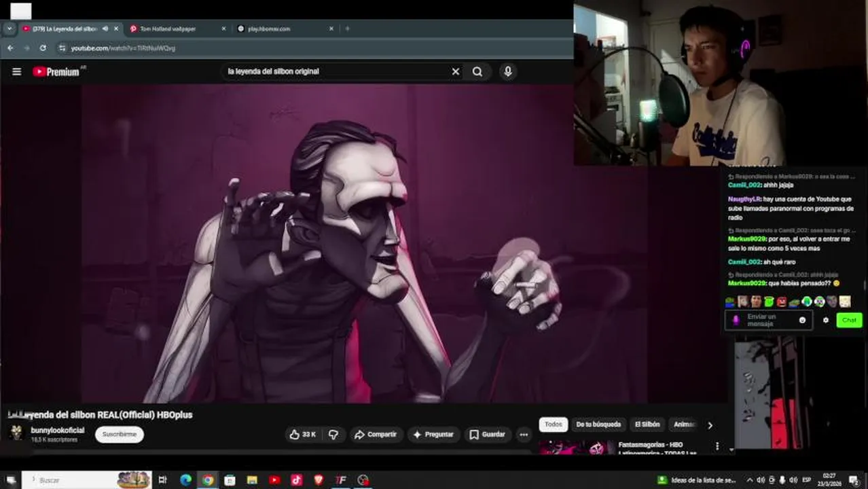The height and width of the screenshot is (489, 868).
Task: Click the Preguntar button
Action: (433, 434)
